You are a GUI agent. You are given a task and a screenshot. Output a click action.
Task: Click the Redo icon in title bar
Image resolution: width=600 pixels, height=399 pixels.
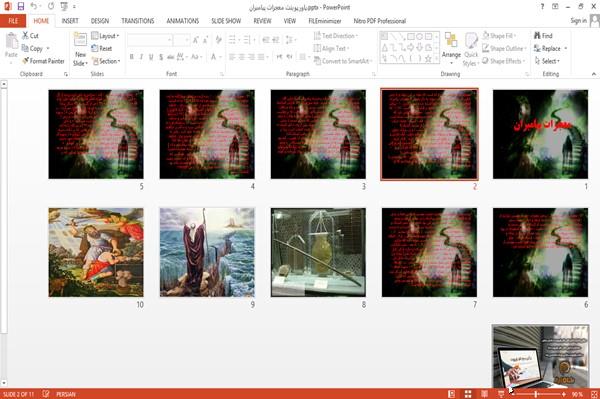51,7
